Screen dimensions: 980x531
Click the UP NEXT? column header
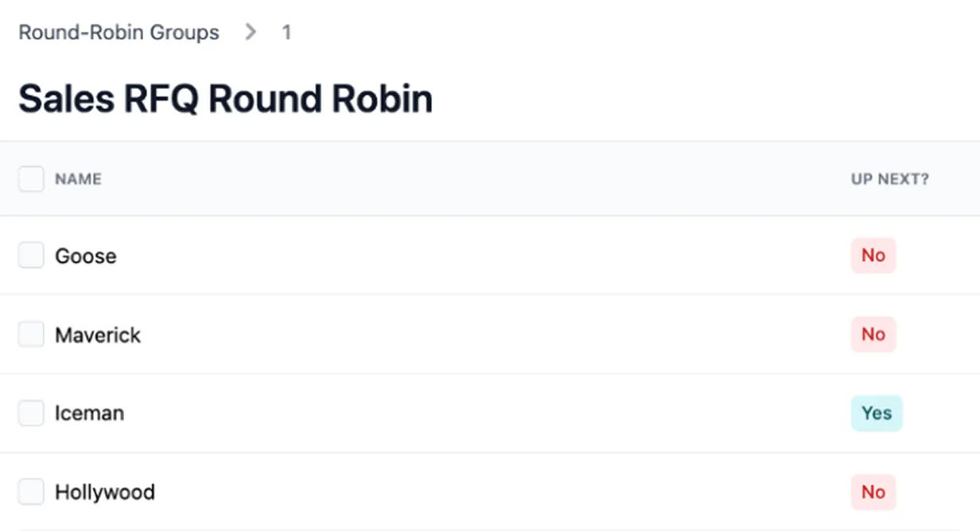pyautogui.click(x=889, y=179)
